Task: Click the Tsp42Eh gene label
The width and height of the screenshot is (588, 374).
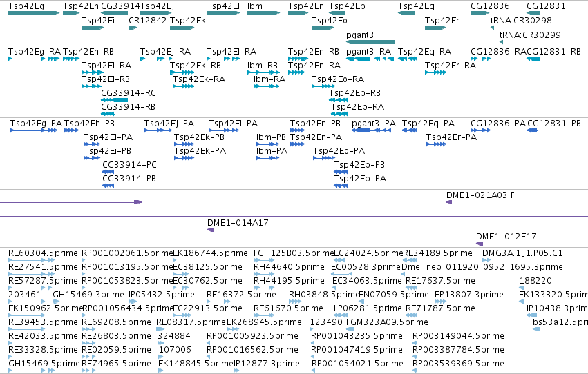Action: point(81,6)
